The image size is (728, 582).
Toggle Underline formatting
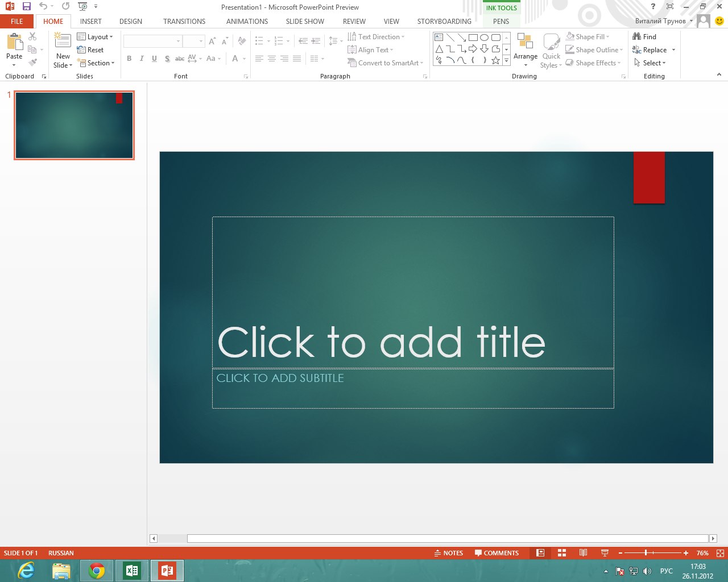pyautogui.click(x=154, y=59)
